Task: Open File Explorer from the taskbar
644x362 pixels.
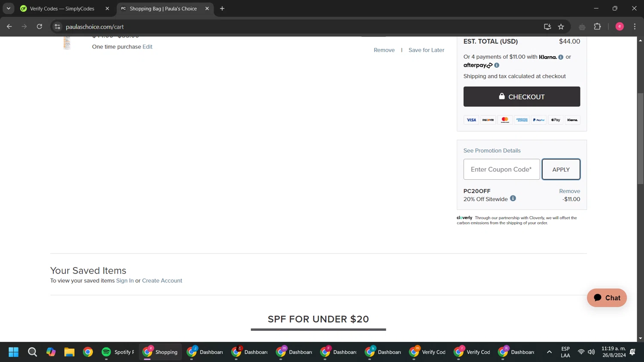Action: click(70, 352)
